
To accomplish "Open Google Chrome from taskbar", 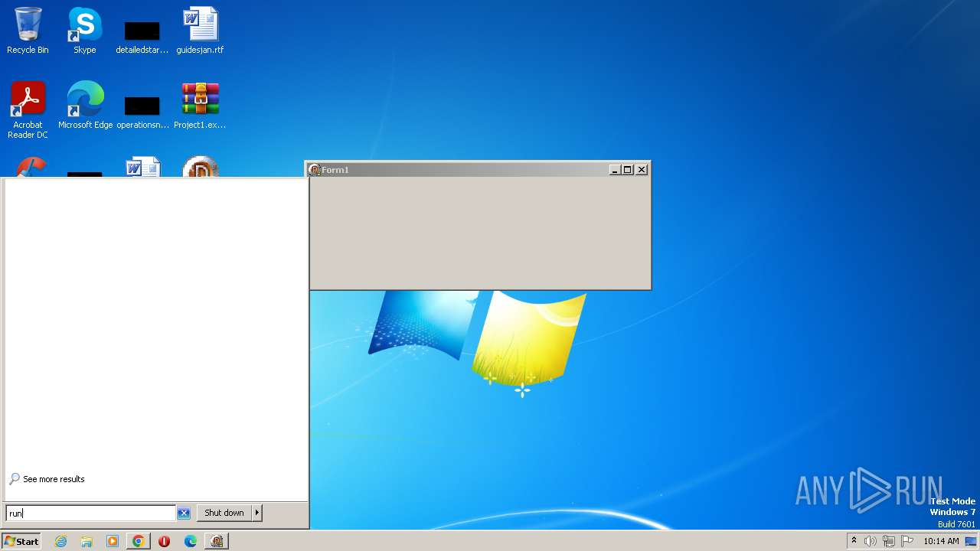I will [138, 541].
